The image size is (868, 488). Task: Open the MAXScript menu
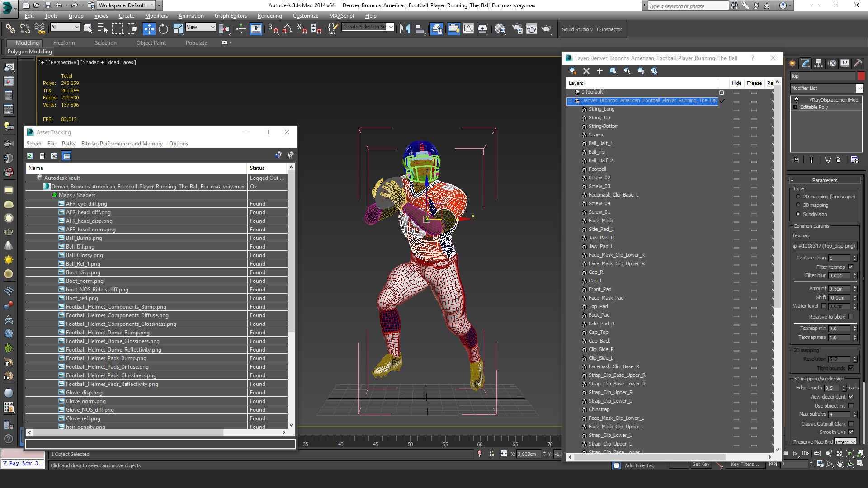pos(341,16)
